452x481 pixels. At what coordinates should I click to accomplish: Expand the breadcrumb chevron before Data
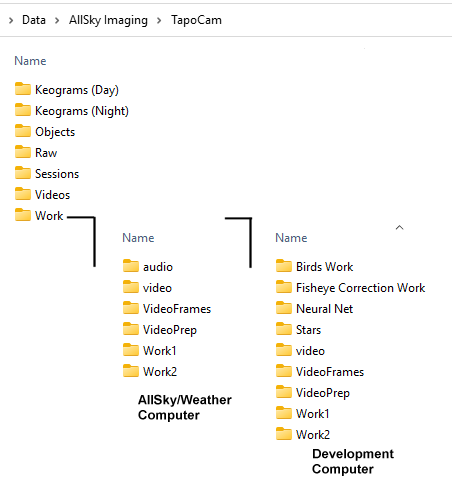pos(11,20)
